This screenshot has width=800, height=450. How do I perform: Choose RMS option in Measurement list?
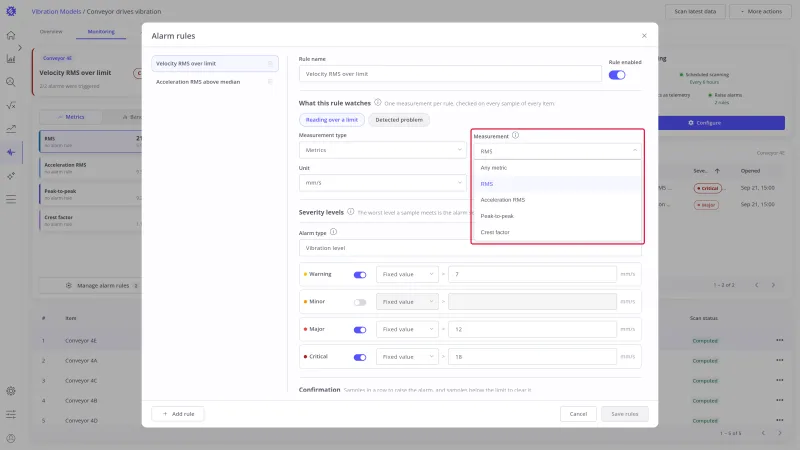coord(557,184)
